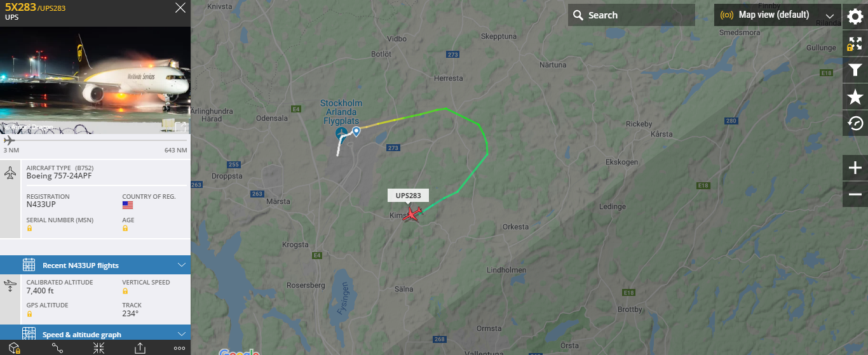This screenshot has height=355, width=868.
Task: Open the filters funnel icon
Action: tap(855, 70)
